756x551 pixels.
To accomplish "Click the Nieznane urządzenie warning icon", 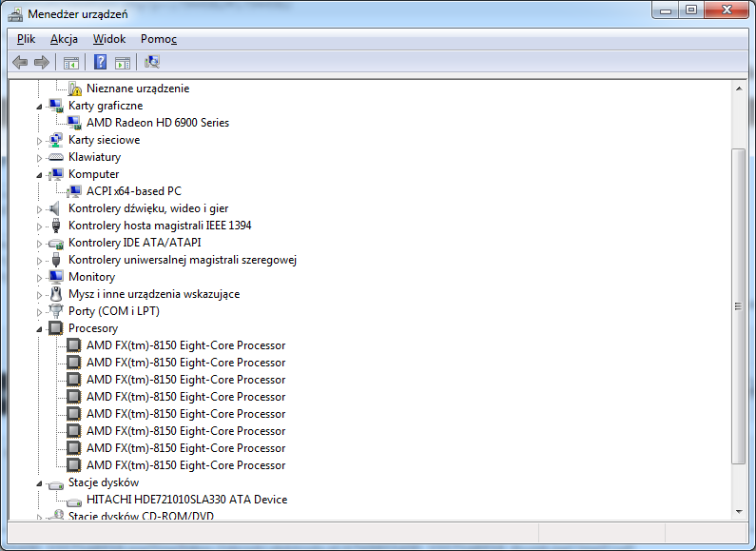I will (x=75, y=89).
